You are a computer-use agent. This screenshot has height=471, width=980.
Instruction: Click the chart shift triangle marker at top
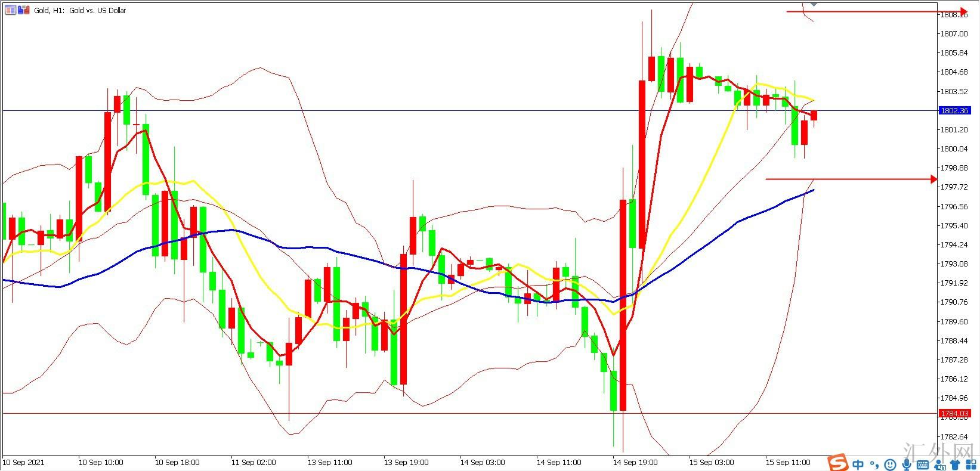click(814, 4)
